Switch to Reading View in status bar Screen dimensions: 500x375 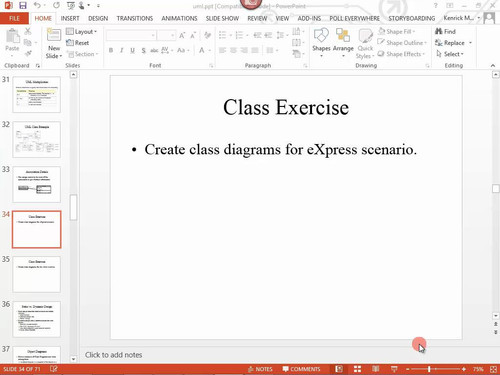point(376,369)
